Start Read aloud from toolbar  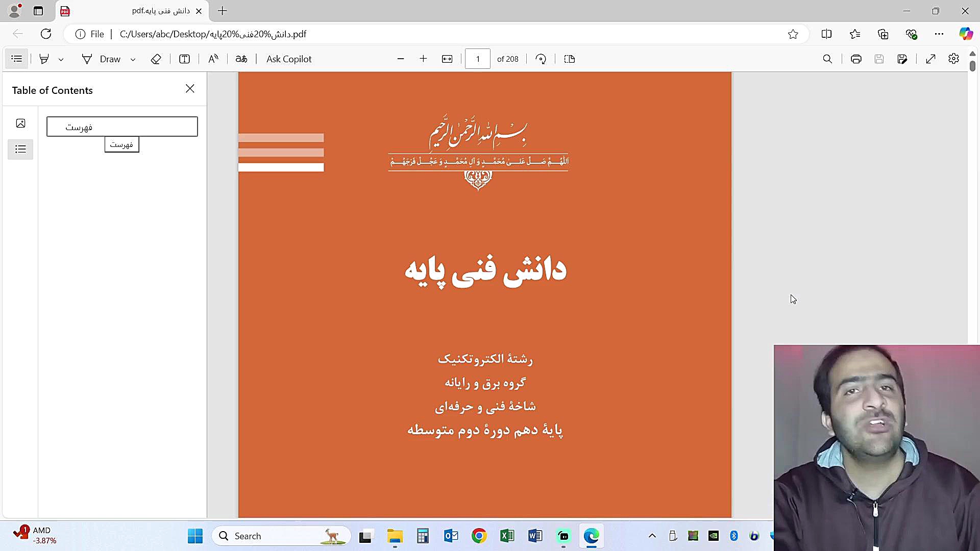click(x=213, y=59)
